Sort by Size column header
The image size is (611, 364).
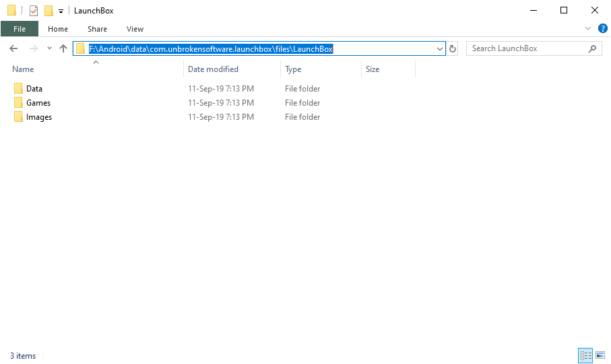tap(373, 69)
